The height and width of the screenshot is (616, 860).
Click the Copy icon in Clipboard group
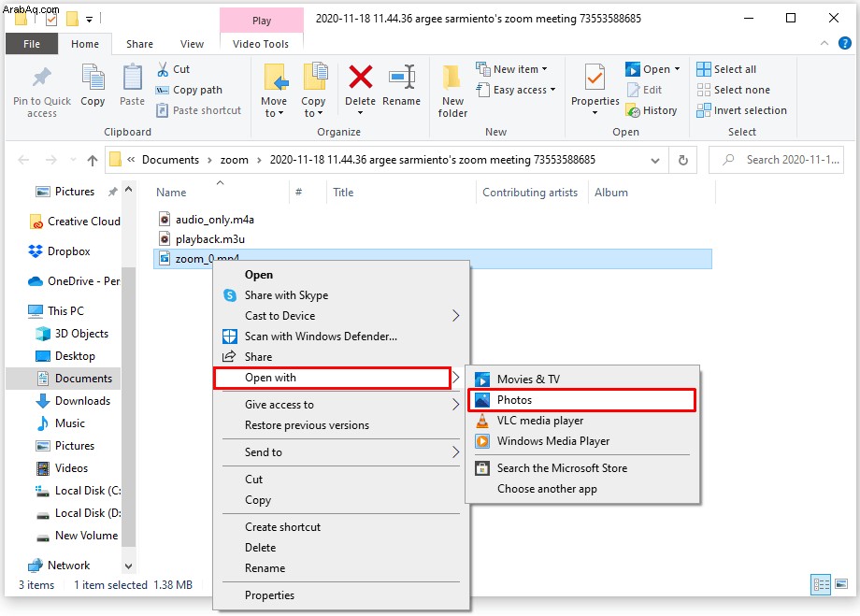93,77
